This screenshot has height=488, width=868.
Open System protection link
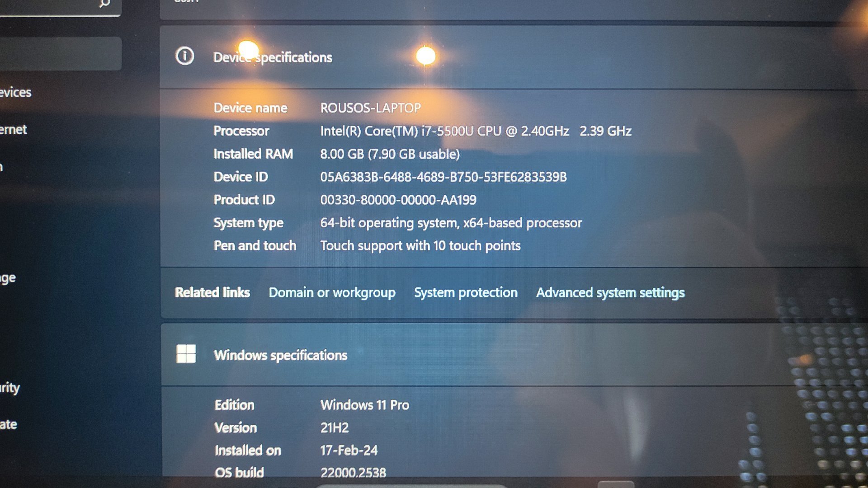tap(466, 292)
